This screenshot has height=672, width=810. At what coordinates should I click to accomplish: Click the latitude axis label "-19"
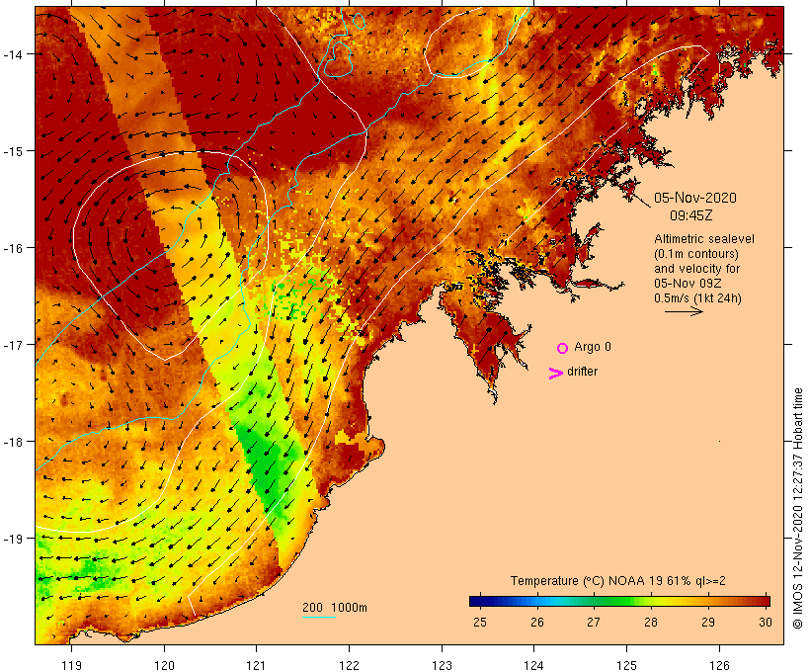pyautogui.click(x=12, y=539)
